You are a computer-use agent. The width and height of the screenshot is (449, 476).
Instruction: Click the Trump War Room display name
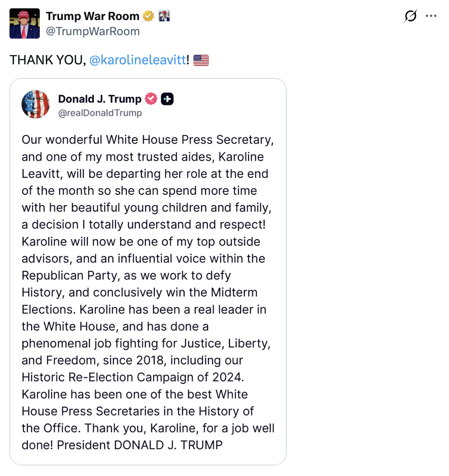[x=93, y=16]
